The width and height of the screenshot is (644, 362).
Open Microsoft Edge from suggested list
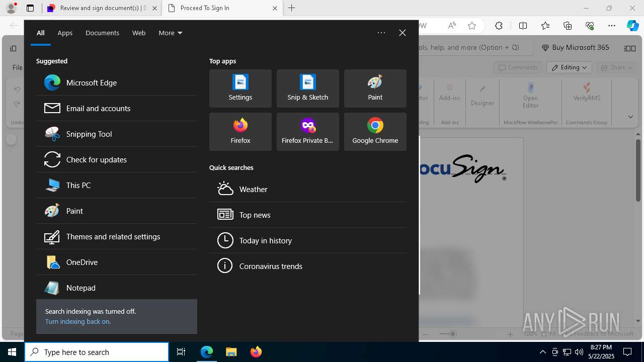click(117, 82)
